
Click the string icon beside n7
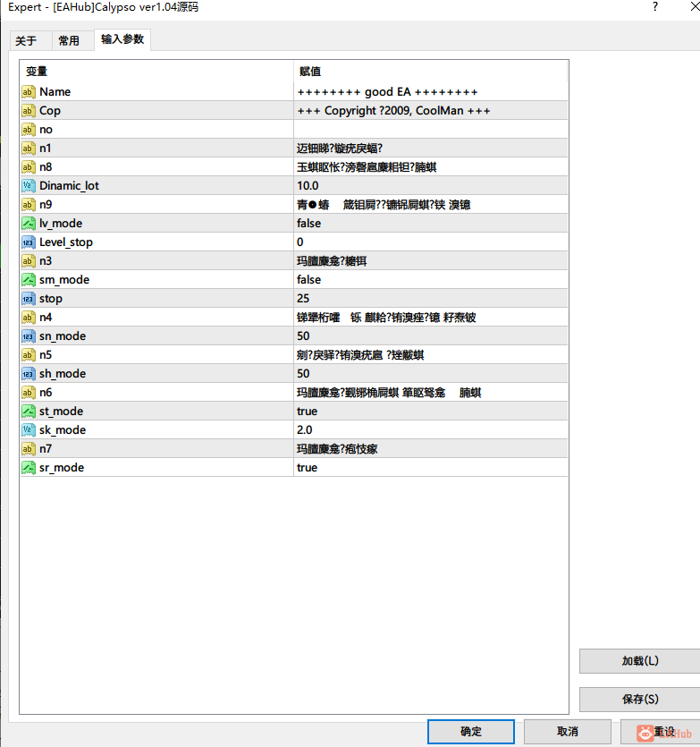coord(29,449)
